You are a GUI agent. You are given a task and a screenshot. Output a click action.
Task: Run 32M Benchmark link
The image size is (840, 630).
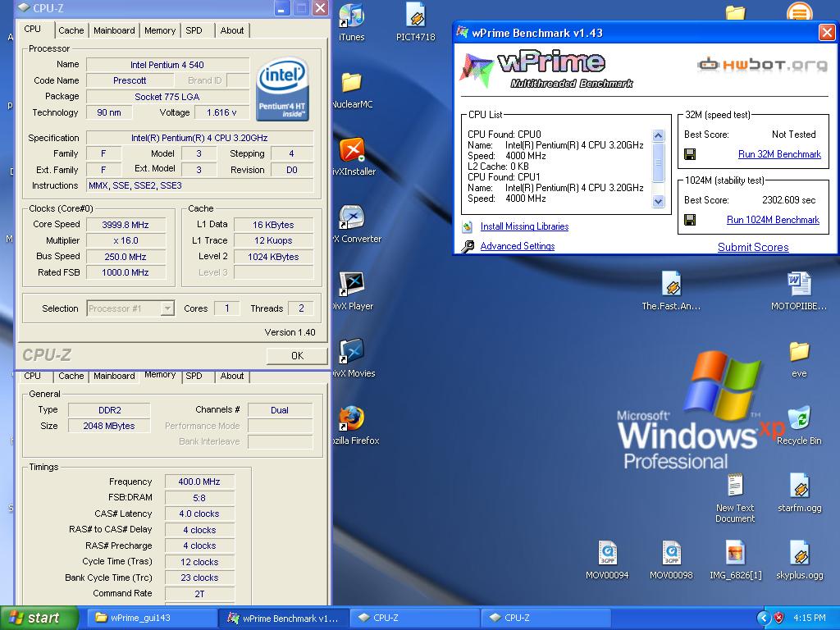pyautogui.click(x=779, y=154)
